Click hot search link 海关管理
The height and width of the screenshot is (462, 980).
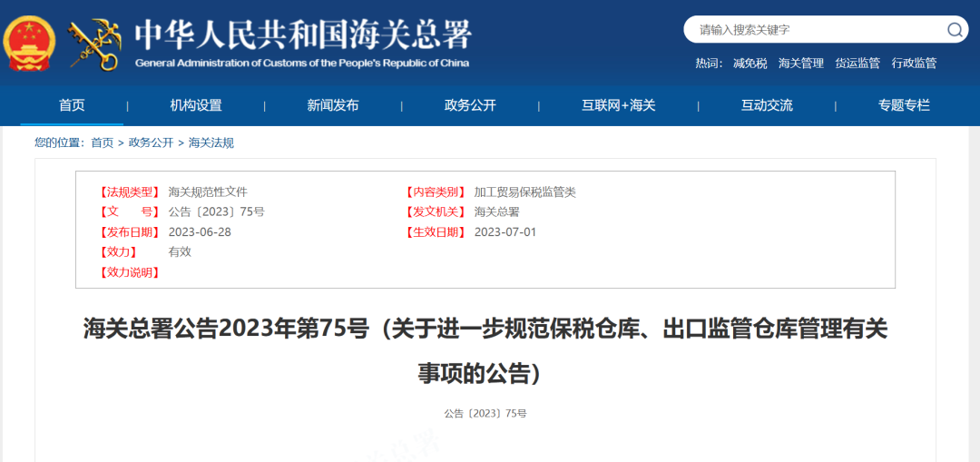click(x=801, y=64)
